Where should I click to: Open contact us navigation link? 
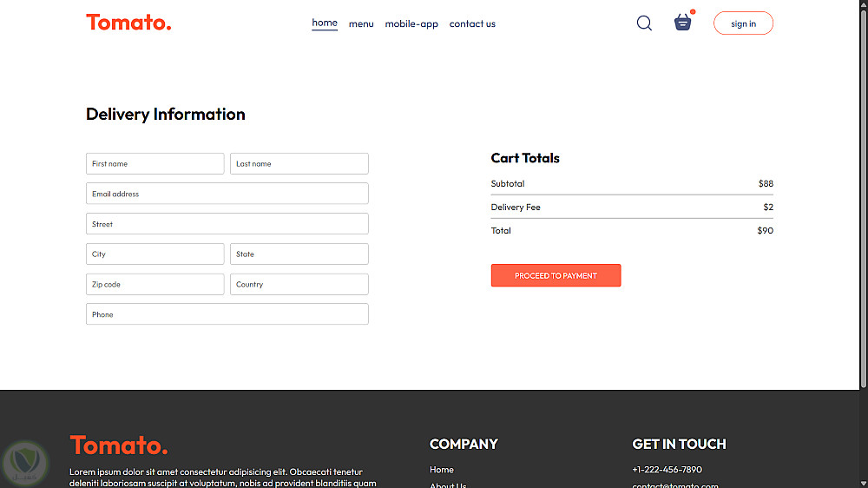[472, 24]
